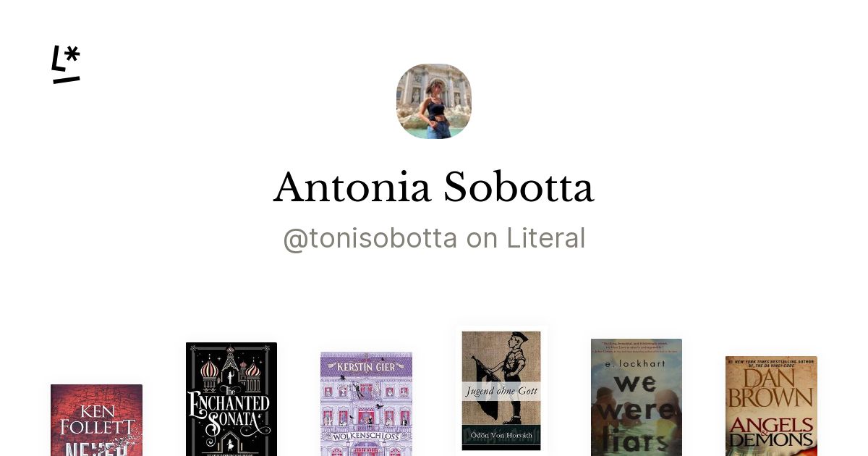Open Dan Brown's Angels & Demons cover
This screenshot has width=868, height=456.
click(771, 406)
